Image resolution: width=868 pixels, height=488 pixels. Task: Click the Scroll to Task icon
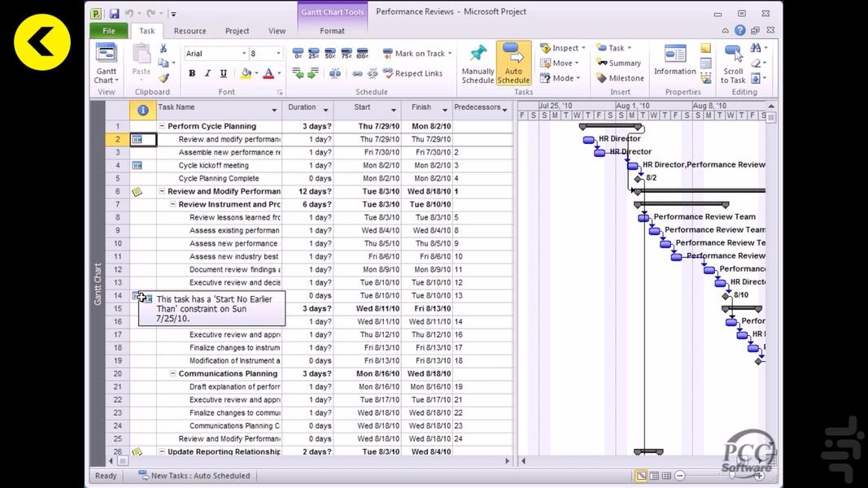click(733, 54)
